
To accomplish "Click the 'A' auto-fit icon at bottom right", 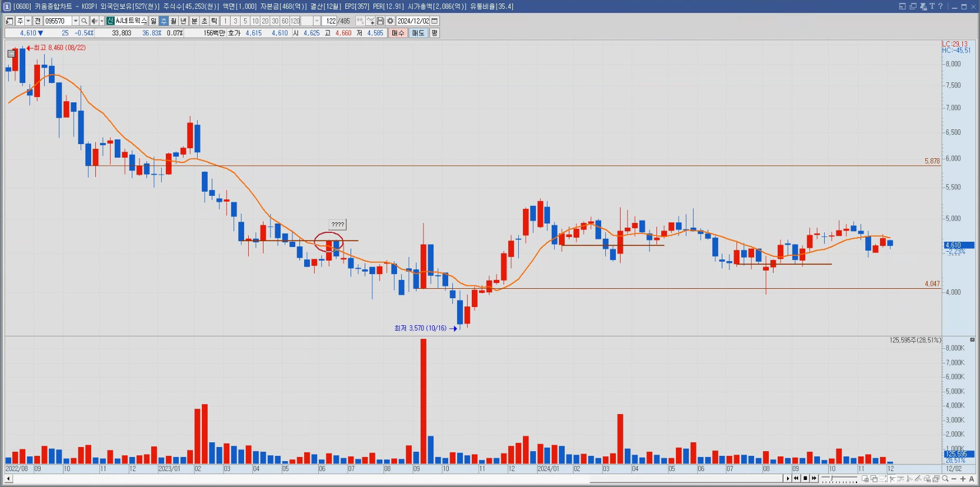I will pos(972,479).
